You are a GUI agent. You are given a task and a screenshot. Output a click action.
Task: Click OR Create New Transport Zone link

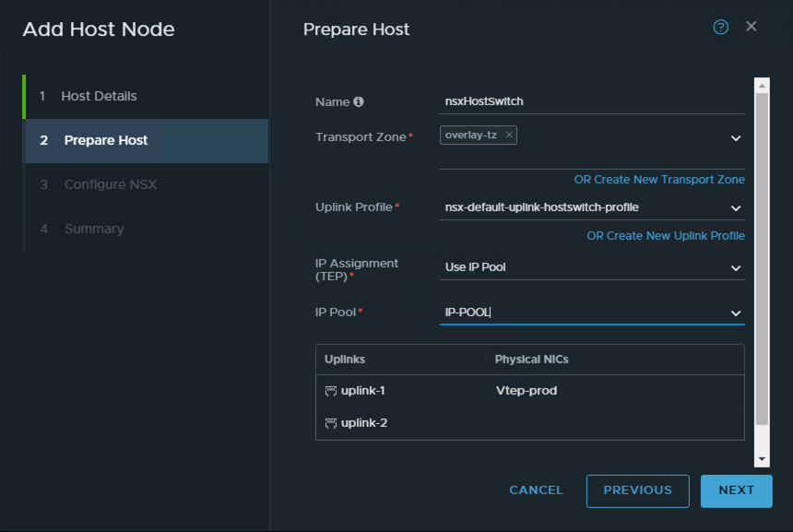[x=659, y=180]
